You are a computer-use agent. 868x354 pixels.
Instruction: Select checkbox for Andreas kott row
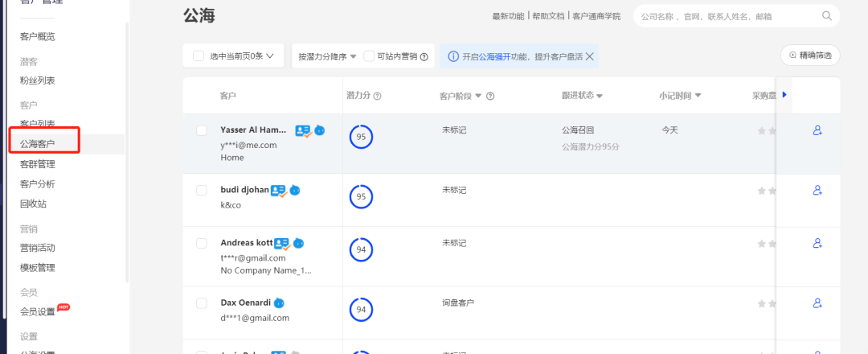[x=202, y=243]
